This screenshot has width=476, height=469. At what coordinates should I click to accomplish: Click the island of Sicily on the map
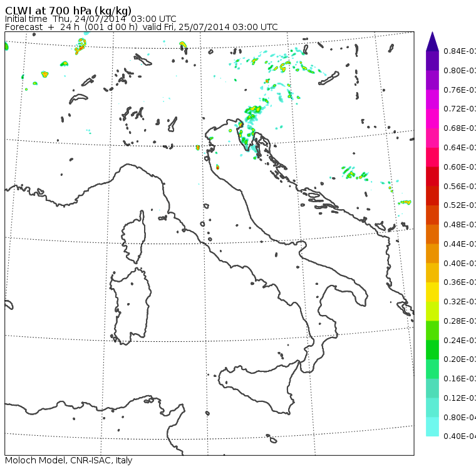(x=258, y=387)
